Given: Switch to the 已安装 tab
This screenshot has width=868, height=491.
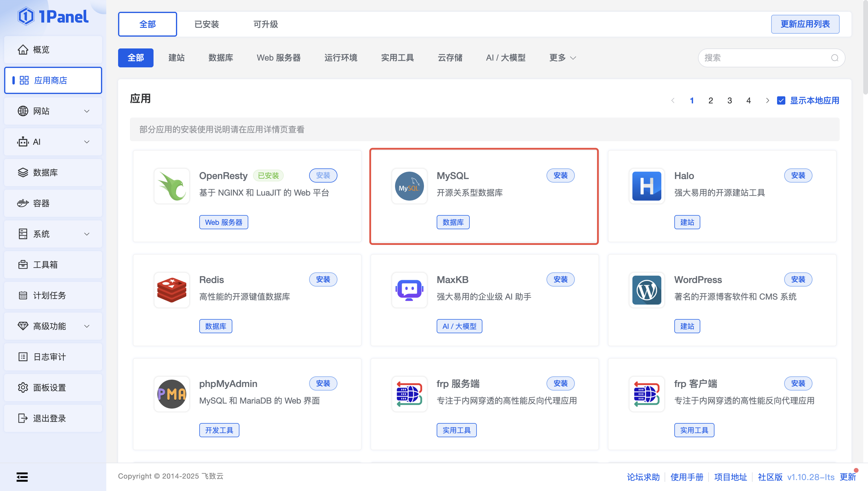Looking at the screenshot, I should tap(207, 24).
